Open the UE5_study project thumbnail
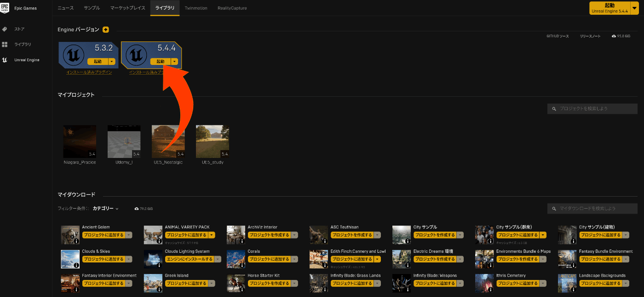Viewport: 644px width, 297px height. [213, 141]
